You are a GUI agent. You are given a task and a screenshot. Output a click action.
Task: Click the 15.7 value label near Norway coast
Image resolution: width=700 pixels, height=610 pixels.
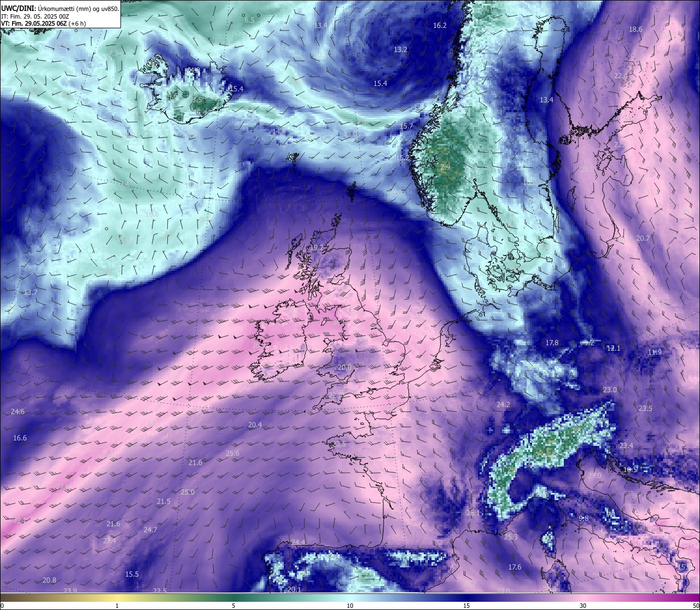[x=407, y=126]
